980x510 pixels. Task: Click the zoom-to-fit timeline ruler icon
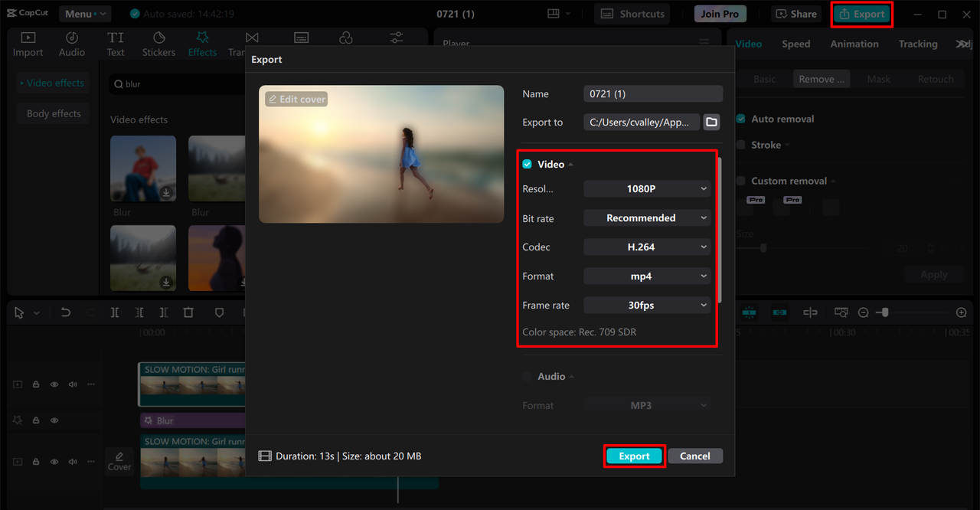click(x=841, y=312)
